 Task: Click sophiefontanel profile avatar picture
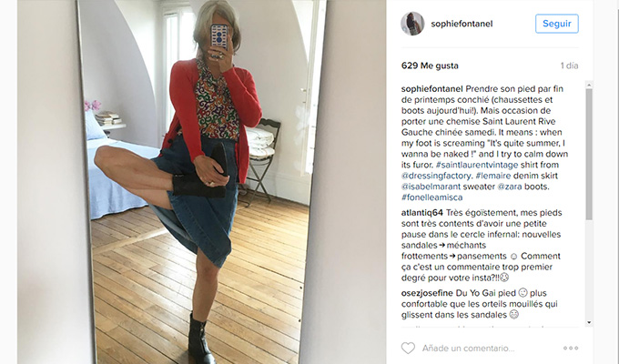click(x=412, y=24)
